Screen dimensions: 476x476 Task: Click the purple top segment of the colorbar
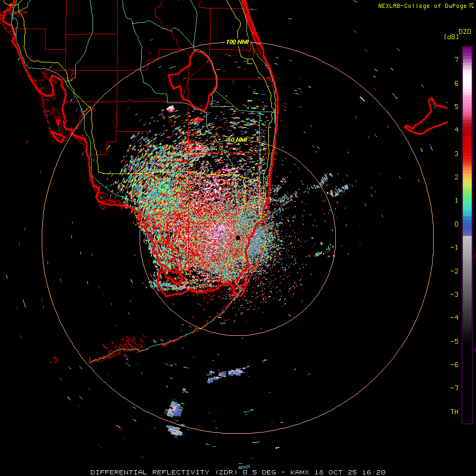pyautogui.click(x=467, y=52)
